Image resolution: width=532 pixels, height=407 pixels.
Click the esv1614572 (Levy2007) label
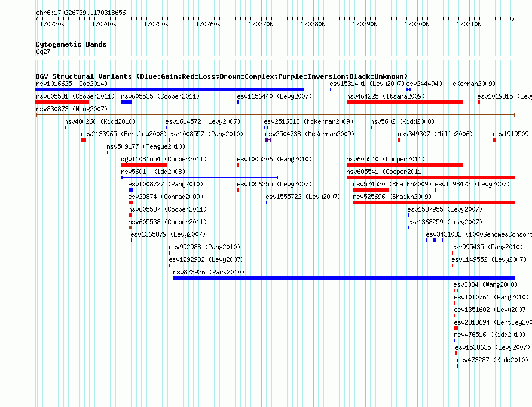(x=203, y=121)
